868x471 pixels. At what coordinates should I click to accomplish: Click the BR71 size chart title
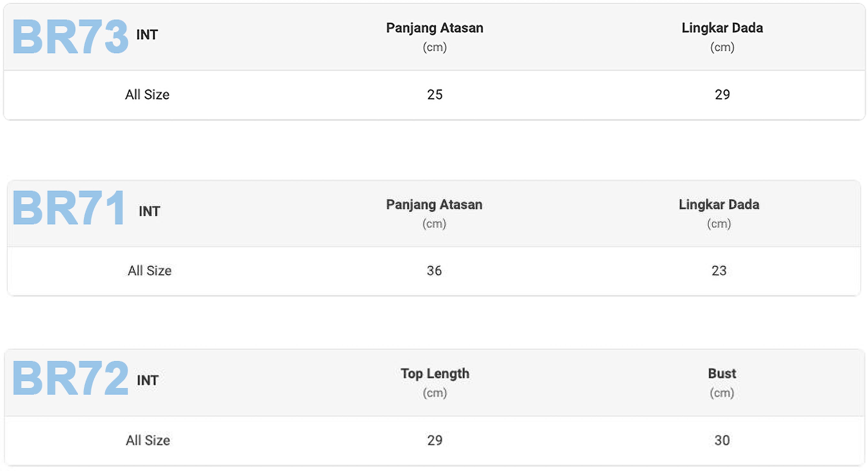point(69,208)
